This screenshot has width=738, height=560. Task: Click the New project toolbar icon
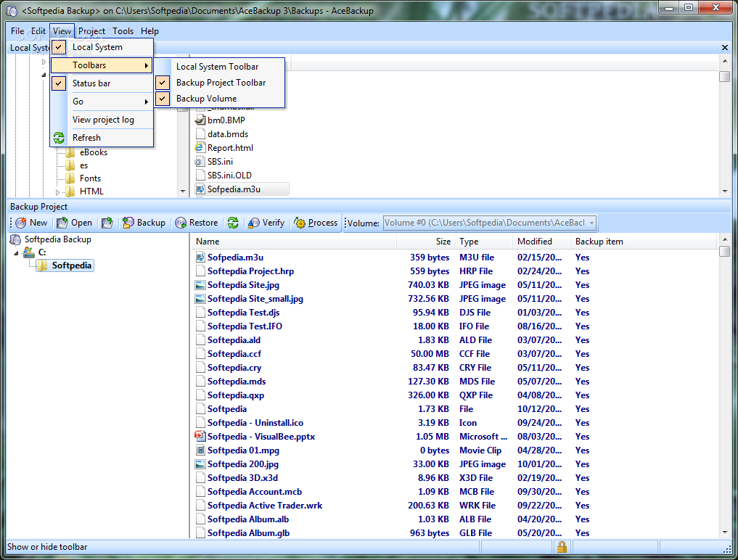(x=21, y=223)
